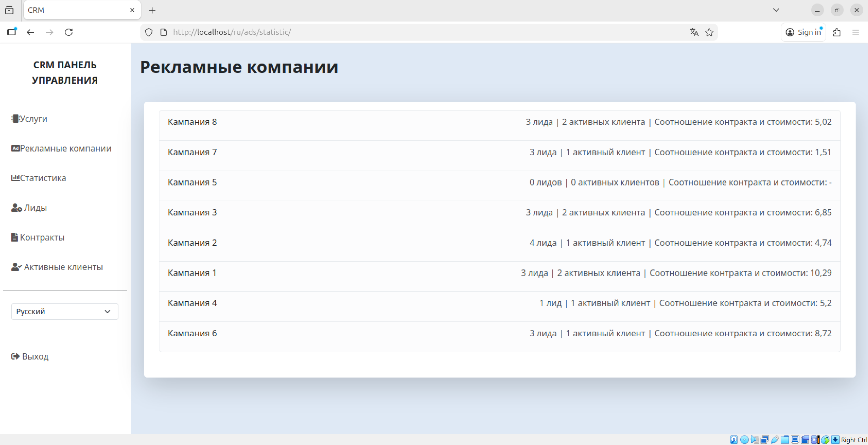868x445 pixels.
Task: Open the extensions puzzle icon
Action: tap(837, 32)
